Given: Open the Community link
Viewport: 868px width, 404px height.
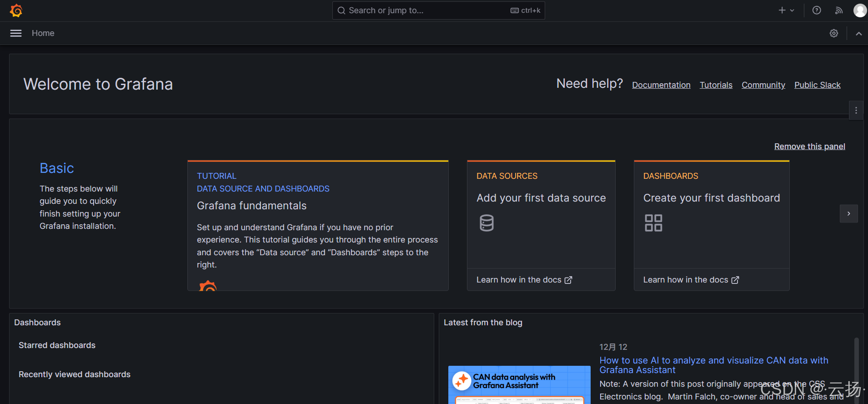Looking at the screenshot, I should pyautogui.click(x=763, y=85).
